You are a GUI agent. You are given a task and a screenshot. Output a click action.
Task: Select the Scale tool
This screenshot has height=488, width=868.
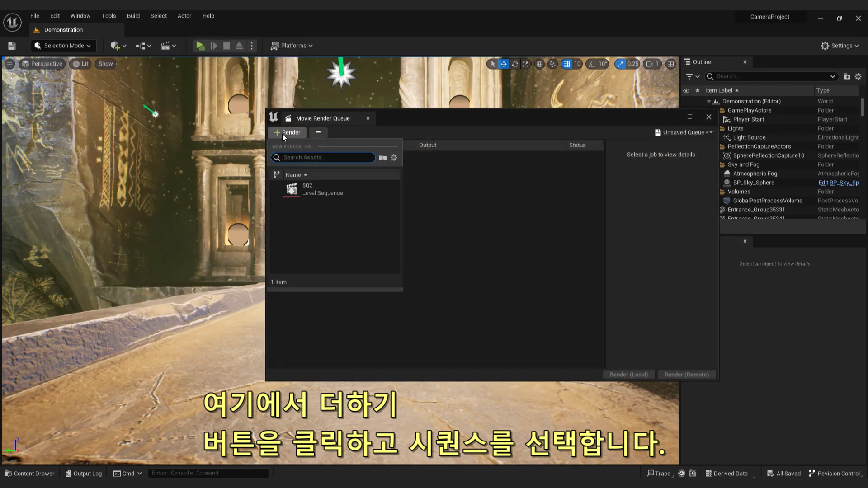[x=526, y=64]
